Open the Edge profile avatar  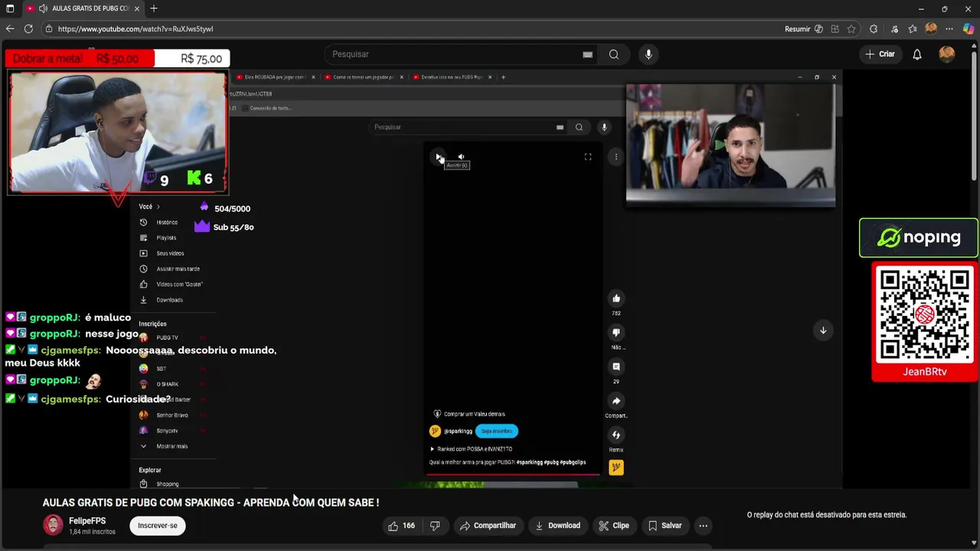point(931,29)
